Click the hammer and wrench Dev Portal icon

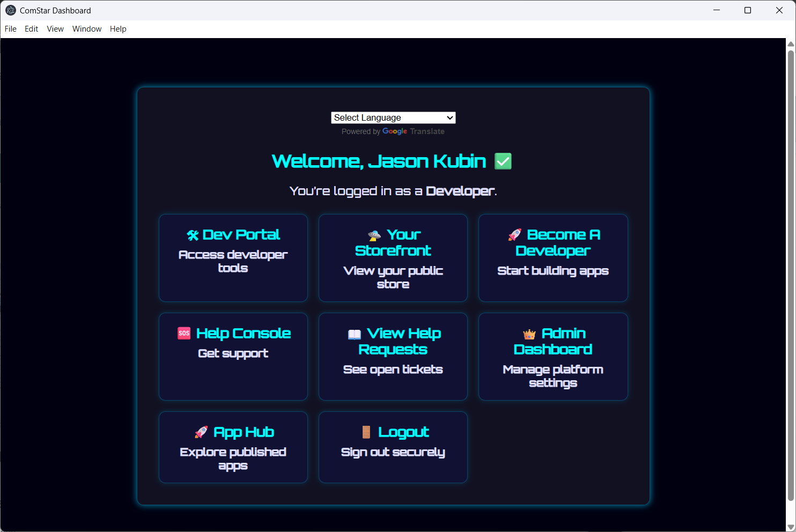tap(193, 234)
